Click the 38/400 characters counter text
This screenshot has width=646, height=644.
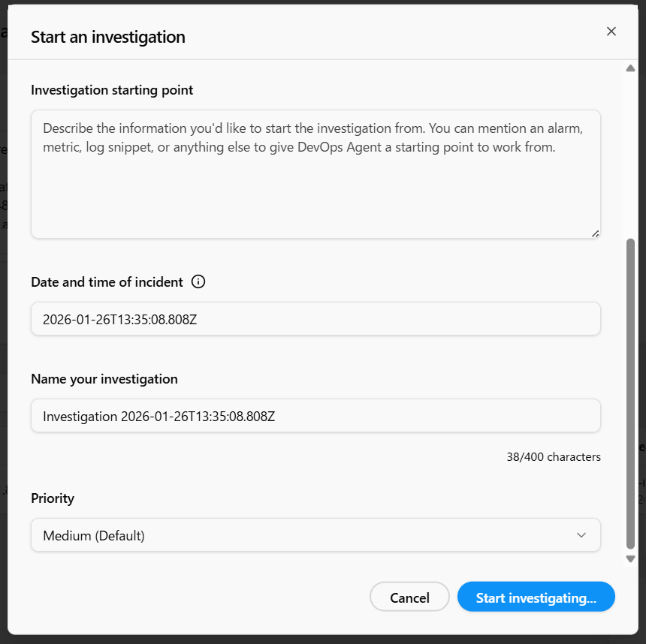[554, 456]
